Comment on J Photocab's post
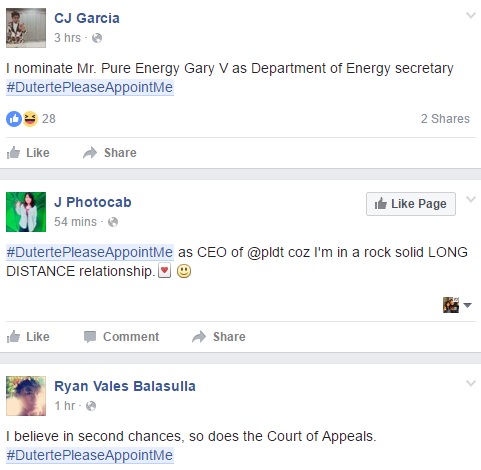This screenshot has height=470, width=481. [121, 337]
